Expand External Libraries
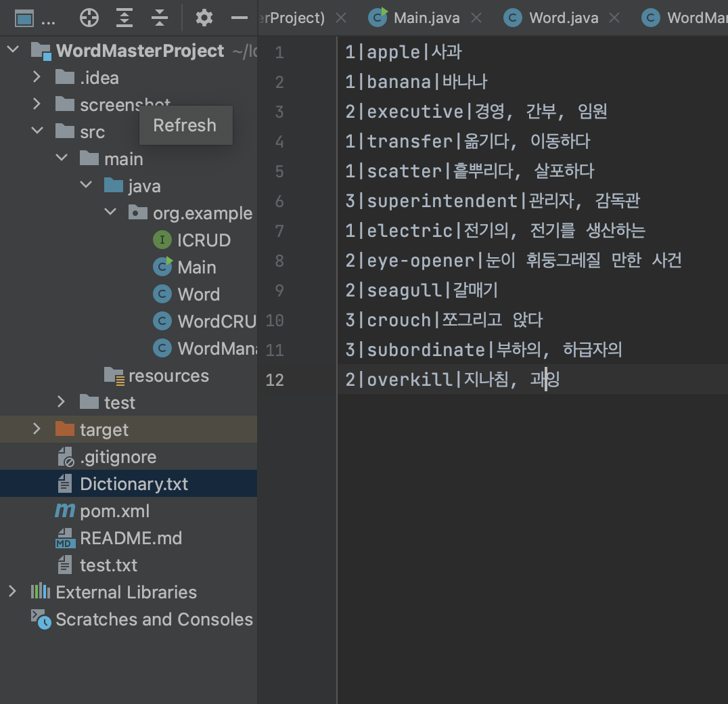The width and height of the screenshot is (728, 704). point(12,592)
